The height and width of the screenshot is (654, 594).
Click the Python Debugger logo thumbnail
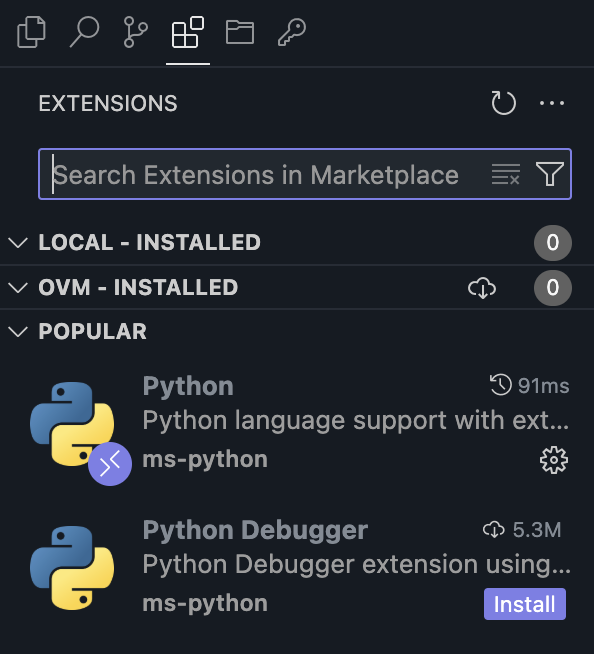[x=72, y=568]
